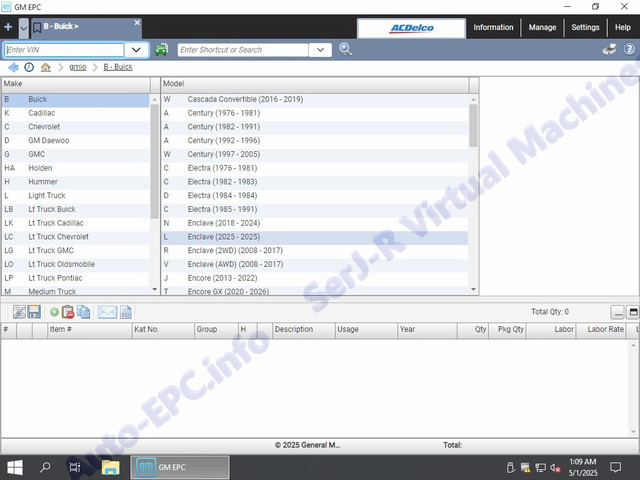The image size is (640, 480).
Task: Open File Explorer from taskbar
Action: [x=110, y=467]
